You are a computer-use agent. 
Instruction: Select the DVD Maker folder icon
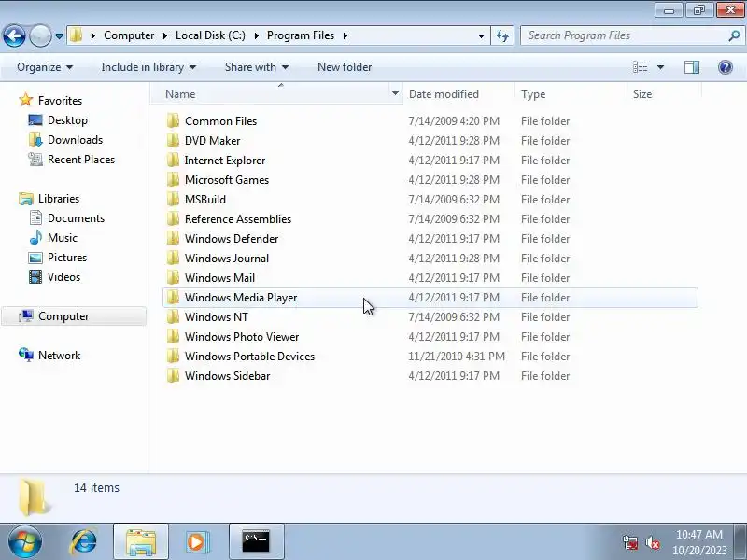(x=173, y=141)
